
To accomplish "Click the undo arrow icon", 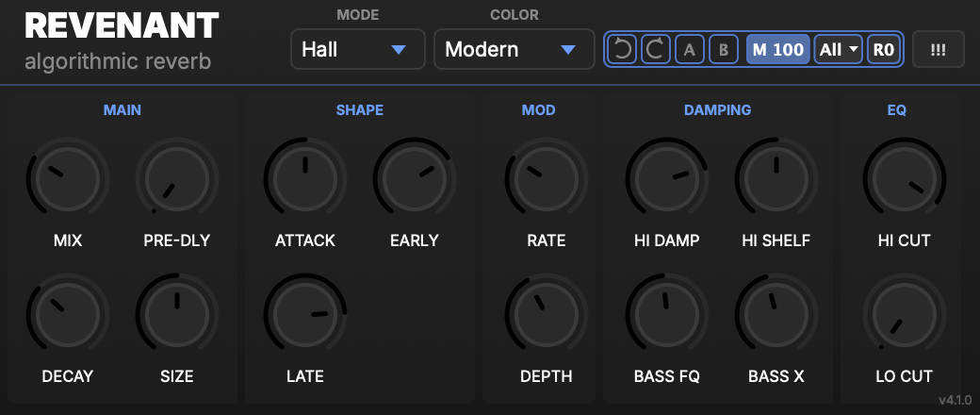I will (622, 49).
